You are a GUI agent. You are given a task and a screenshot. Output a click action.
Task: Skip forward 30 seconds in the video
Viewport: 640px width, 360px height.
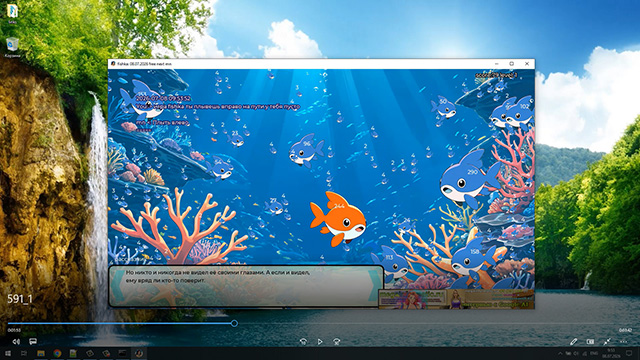[336, 341]
